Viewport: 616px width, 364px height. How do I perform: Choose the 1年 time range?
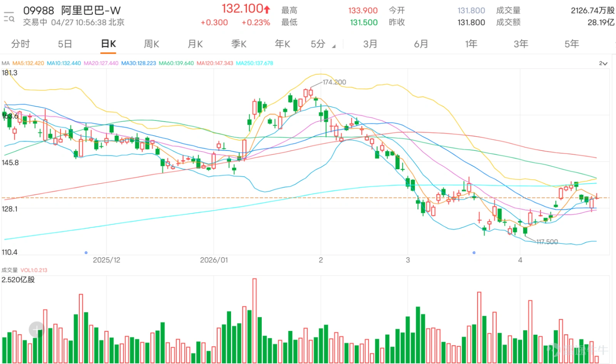pyautogui.click(x=471, y=44)
